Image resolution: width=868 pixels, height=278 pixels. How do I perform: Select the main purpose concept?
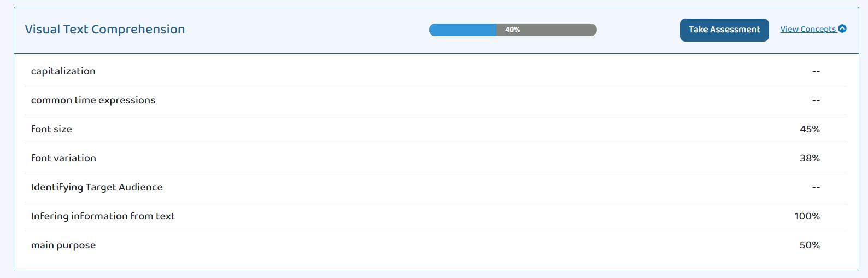(x=63, y=245)
